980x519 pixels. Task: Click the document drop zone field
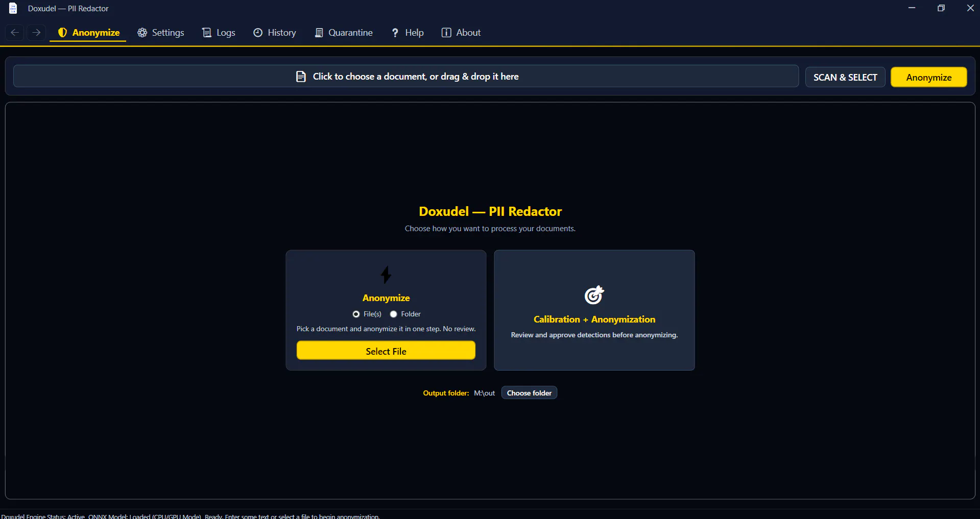406,76
